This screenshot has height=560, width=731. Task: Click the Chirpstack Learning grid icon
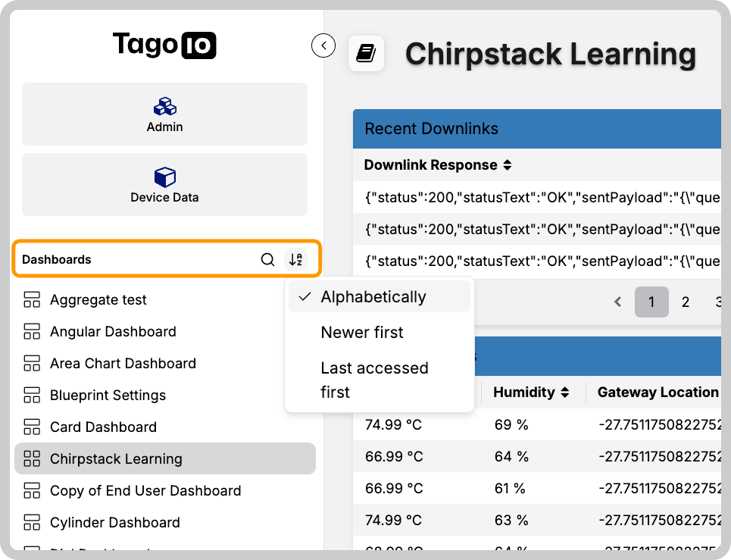(x=32, y=458)
